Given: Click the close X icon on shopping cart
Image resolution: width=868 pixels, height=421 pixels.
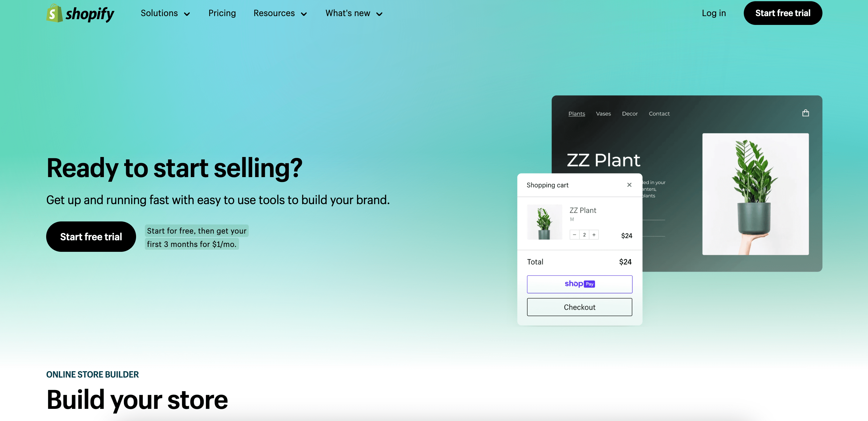Looking at the screenshot, I should (x=629, y=184).
